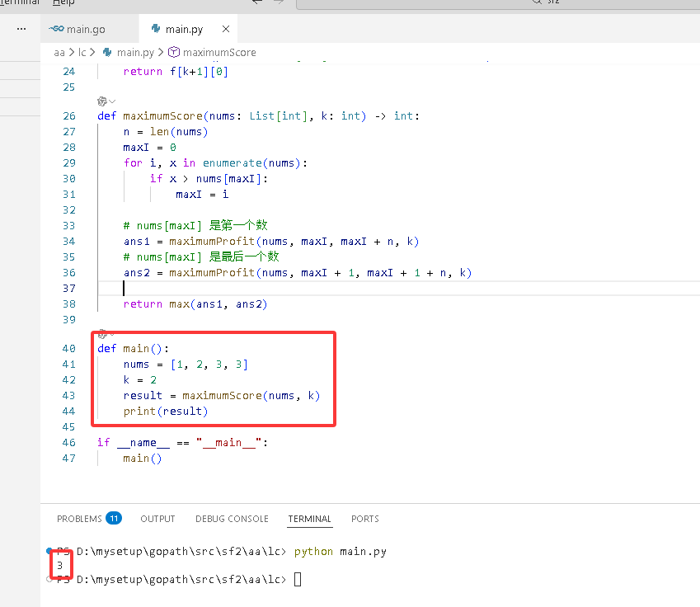Click 'n = len(nums)' code line
Viewport: 700px width, 607px height.
point(166,132)
